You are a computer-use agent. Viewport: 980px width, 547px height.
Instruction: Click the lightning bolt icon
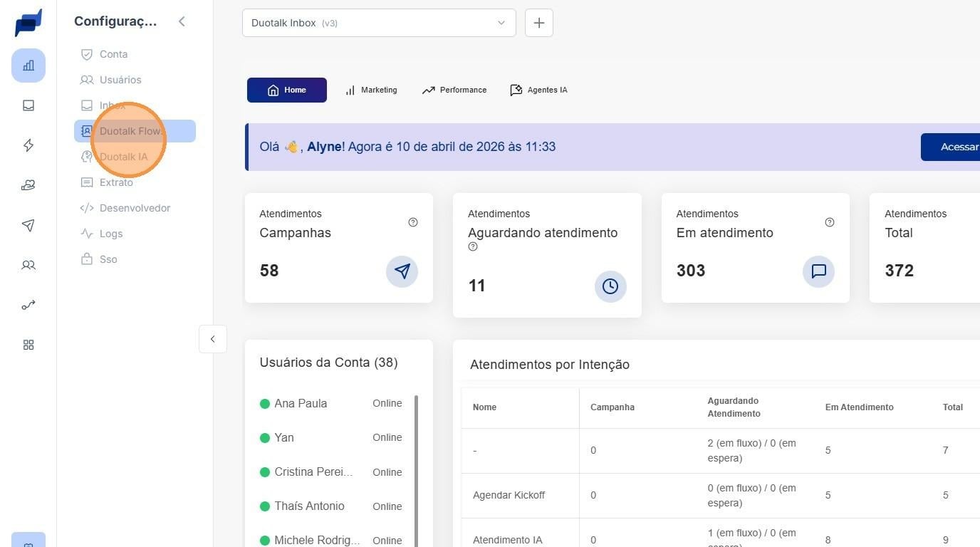pos(28,145)
